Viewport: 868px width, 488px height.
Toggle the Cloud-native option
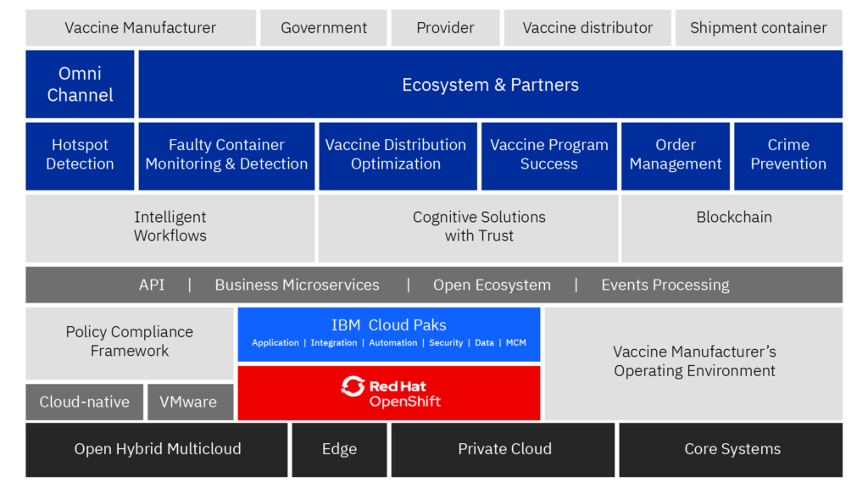click(84, 402)
